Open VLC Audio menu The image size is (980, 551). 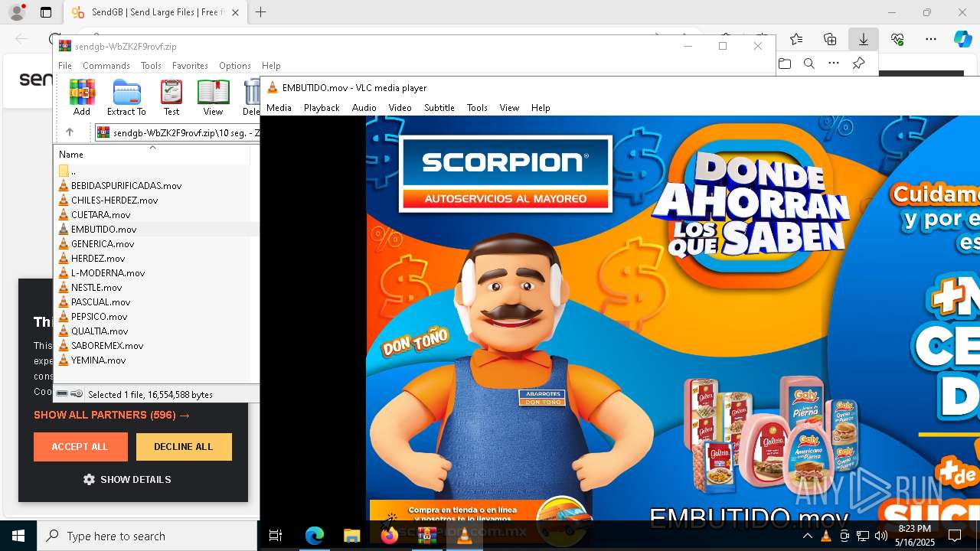click(364, 108)
